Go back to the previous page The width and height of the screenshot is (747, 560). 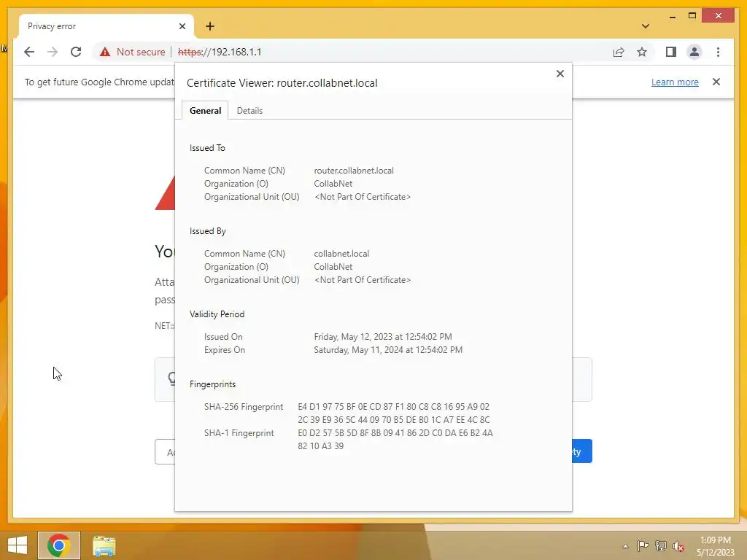[x=29, y=52]
